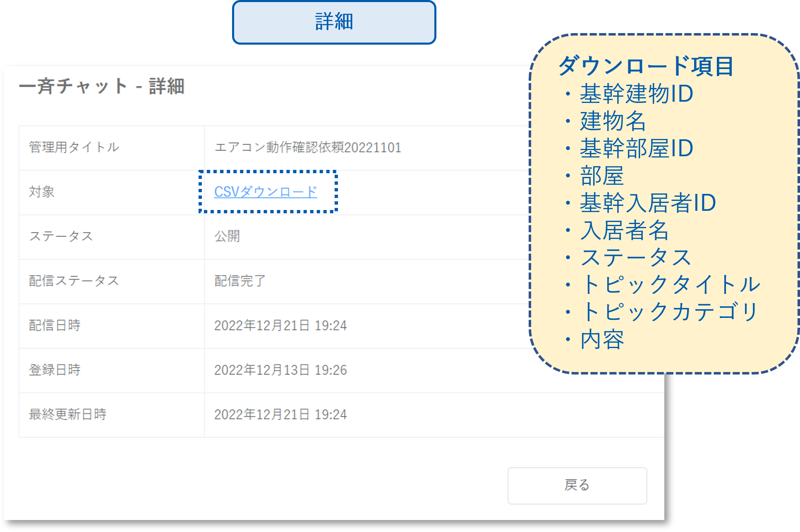Click the ステータス row label
Viewport: 800px width, 532px height.
pyautogui.click(x=61, y=236)
